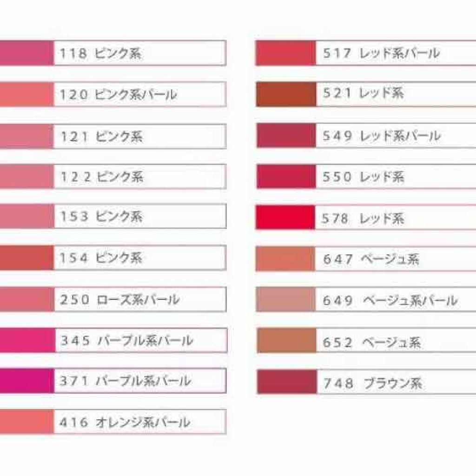Select the 154 ピンク系 label
476x476 pixels.
tap(139, 258)
